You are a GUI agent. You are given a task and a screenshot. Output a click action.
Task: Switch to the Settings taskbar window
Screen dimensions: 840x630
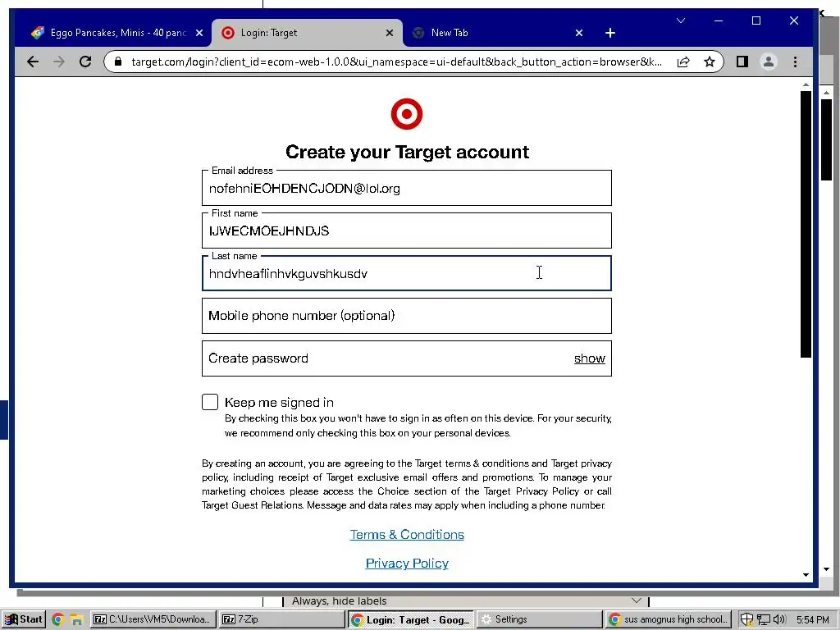coord(540,619)
